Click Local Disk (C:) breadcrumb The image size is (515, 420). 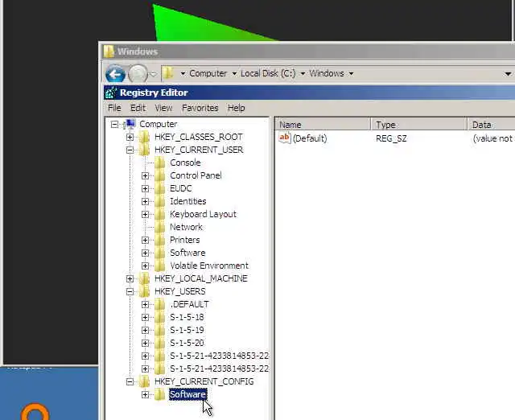coord(268,73)
